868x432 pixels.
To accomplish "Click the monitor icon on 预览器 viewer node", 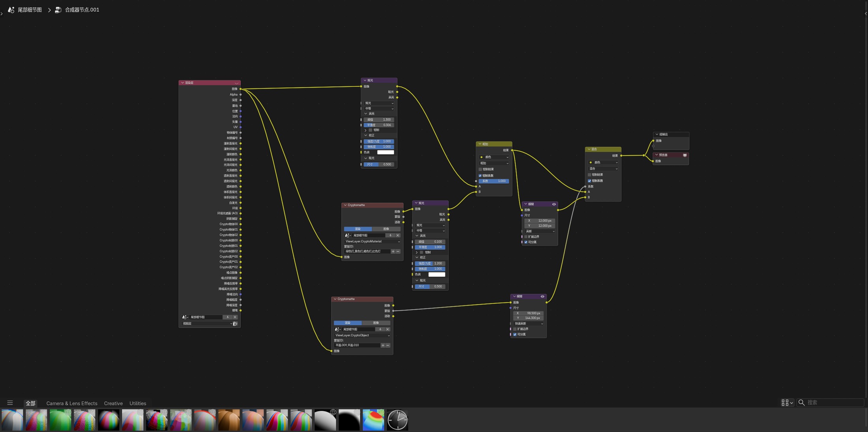I will [x=685, y=155].
